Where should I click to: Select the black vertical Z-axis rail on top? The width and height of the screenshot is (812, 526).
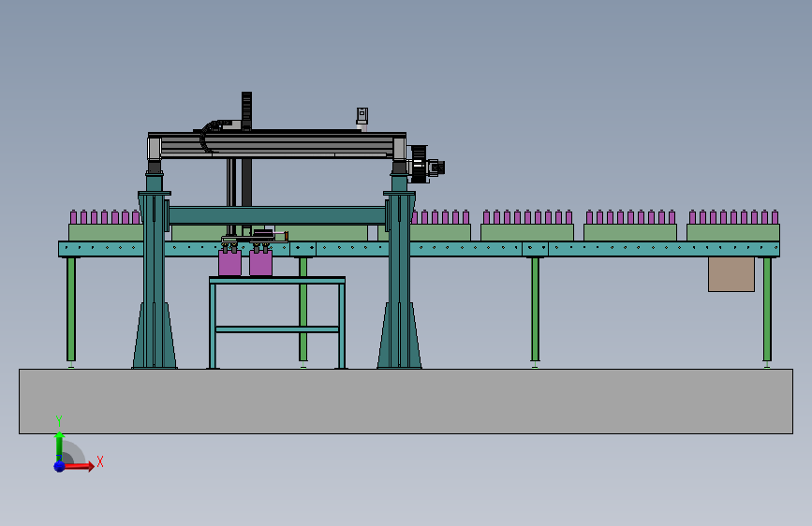pos(246,111)
